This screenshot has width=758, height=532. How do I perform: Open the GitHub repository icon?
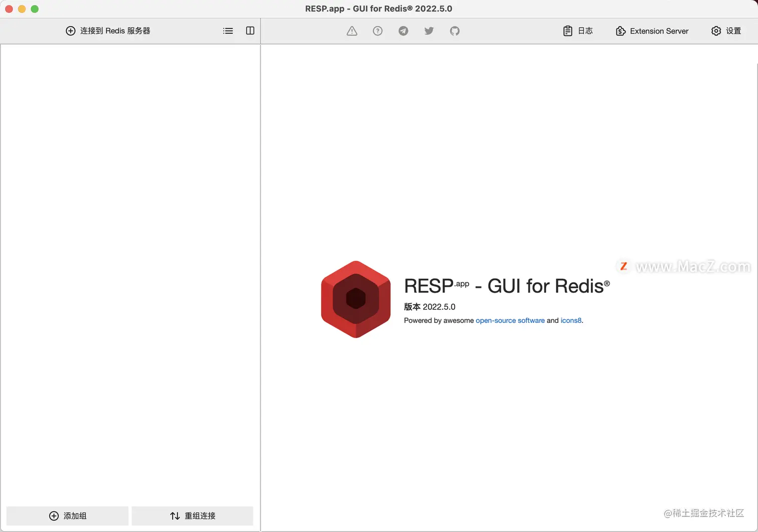(x=455, y=31)
